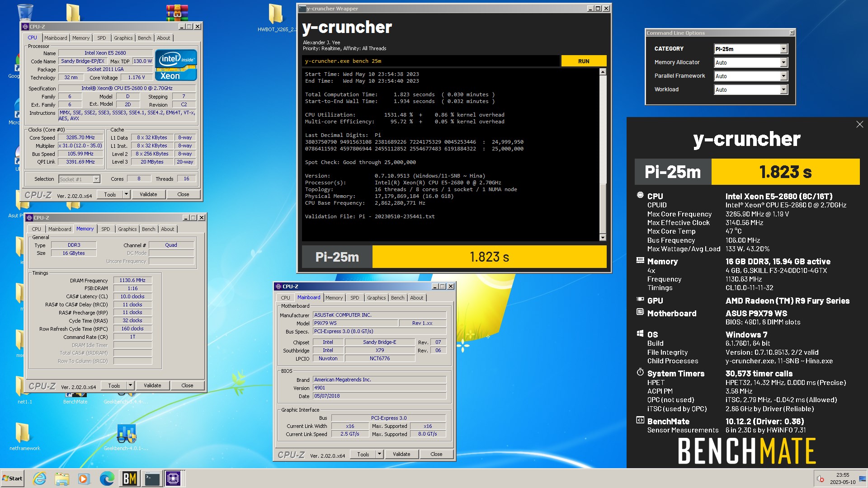Open the Workload dropdown
Screen dimensions: 868x488
point(751,89)
